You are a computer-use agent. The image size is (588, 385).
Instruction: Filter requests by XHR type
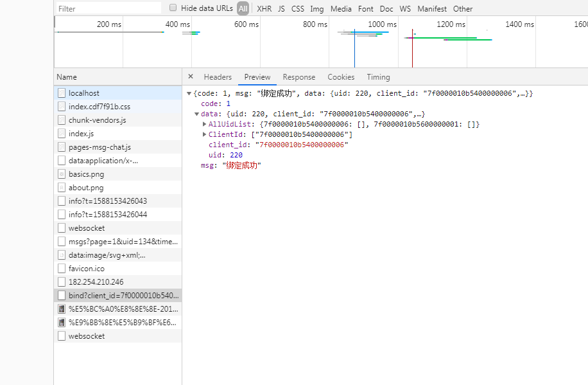pos(264,8)
